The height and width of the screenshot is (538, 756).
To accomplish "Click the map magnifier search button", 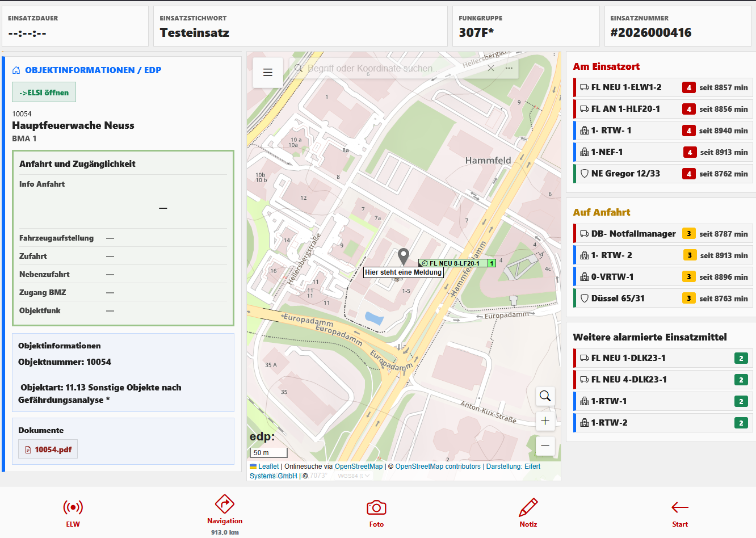I will pos(545,396).
